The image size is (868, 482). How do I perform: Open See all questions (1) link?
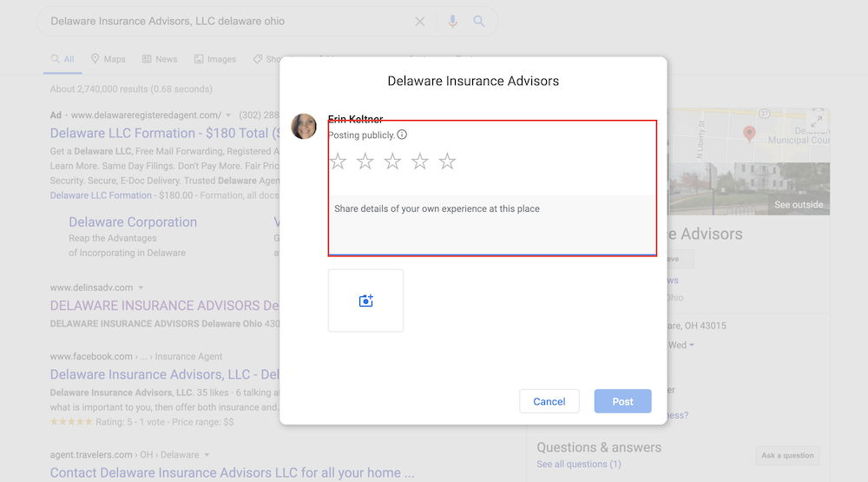point(578,465)
